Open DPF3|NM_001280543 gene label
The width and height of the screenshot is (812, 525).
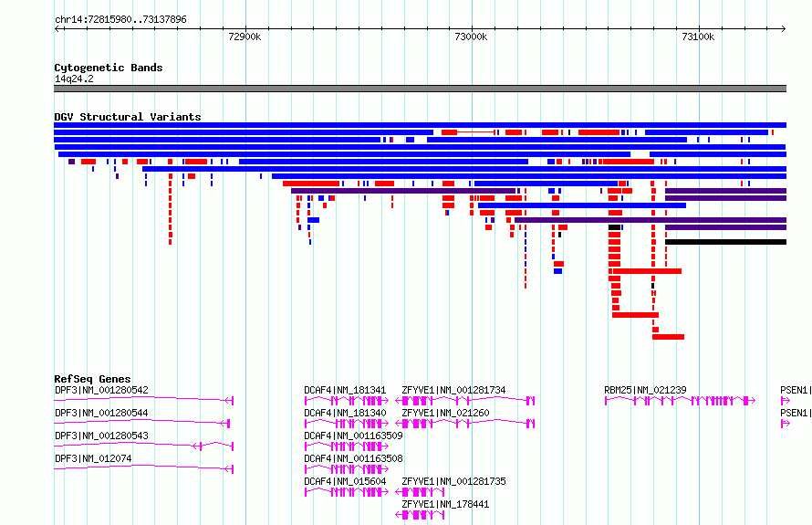(101, 436)
